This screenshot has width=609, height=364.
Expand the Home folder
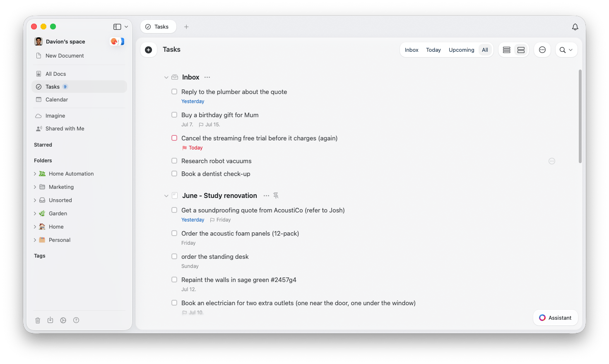point(35,227)
